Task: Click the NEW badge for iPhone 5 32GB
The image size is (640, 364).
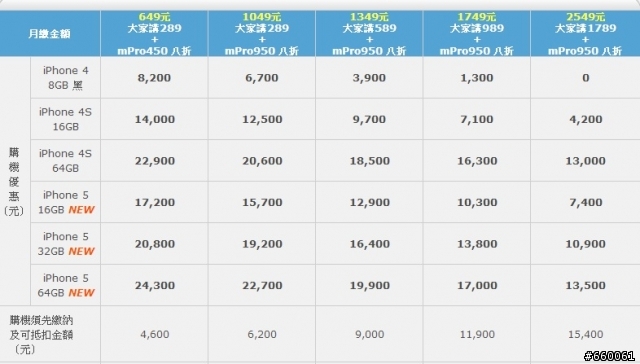Action: tap(81, 251)
